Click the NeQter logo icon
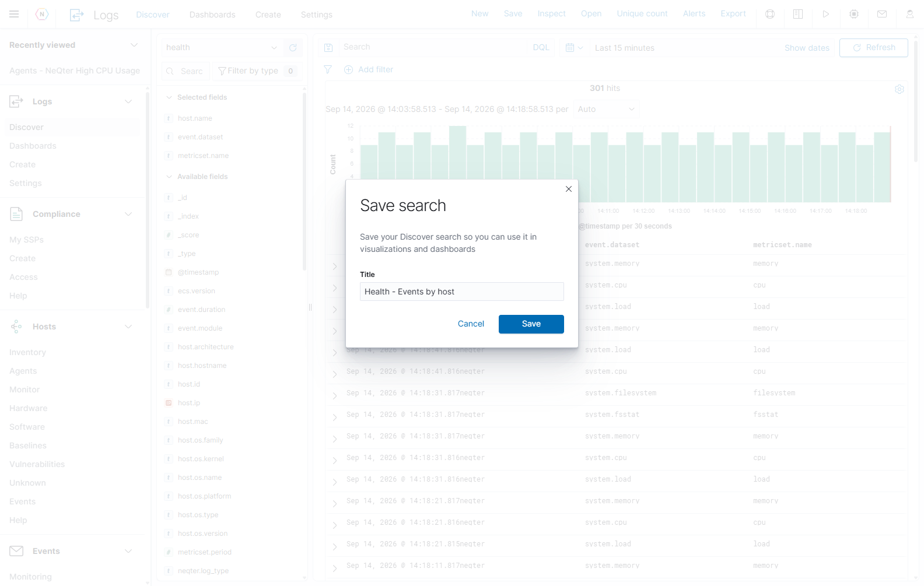Screen dimensions: 924x586 tap(42, 14)
